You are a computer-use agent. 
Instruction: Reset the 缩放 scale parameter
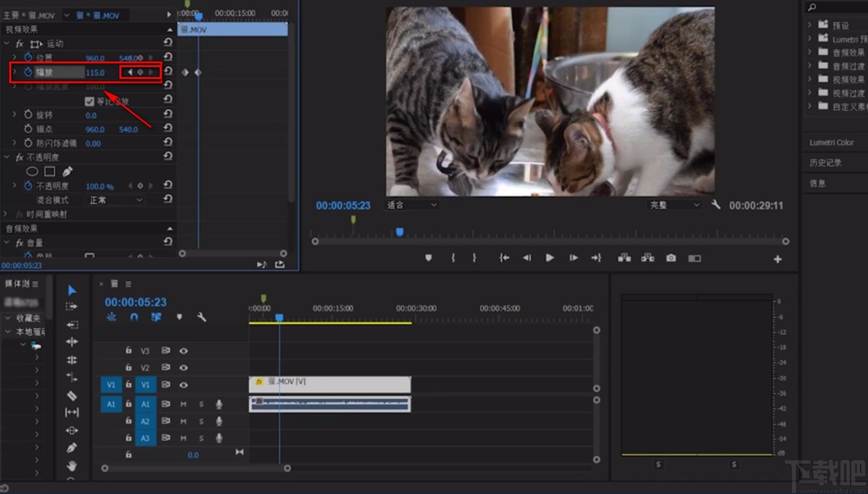(168, 72)
